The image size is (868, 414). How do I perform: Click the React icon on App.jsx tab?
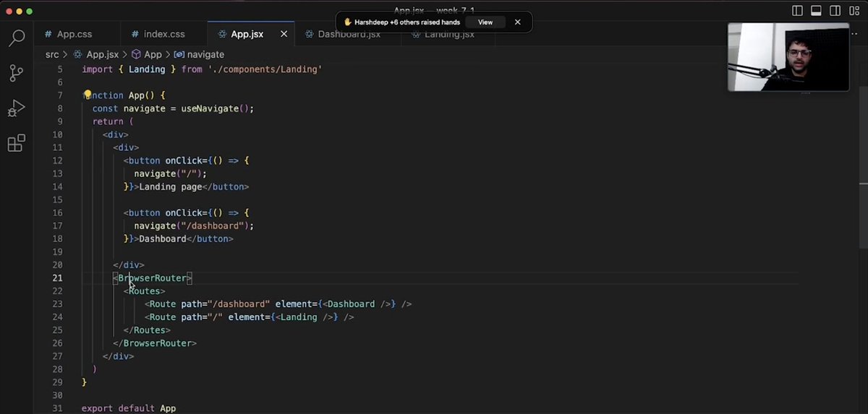[x=222, y=34]
